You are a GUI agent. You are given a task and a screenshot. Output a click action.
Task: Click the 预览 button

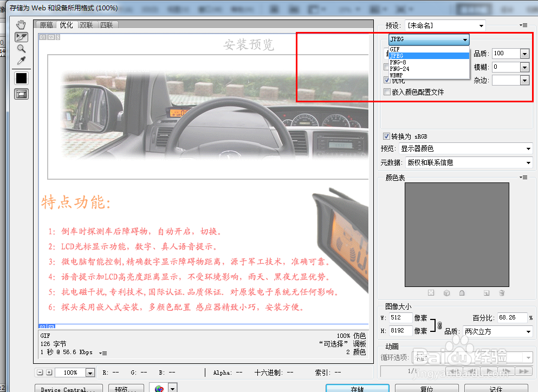[126, 389]
